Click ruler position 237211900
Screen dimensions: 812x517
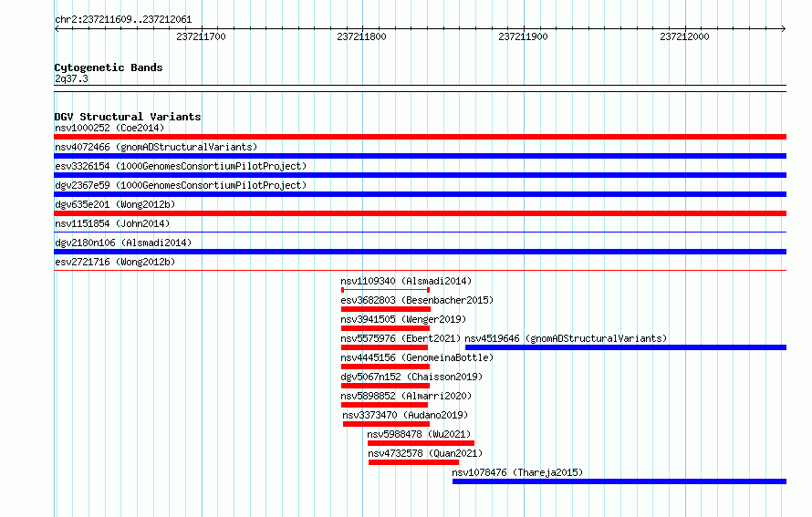[523, 36]
